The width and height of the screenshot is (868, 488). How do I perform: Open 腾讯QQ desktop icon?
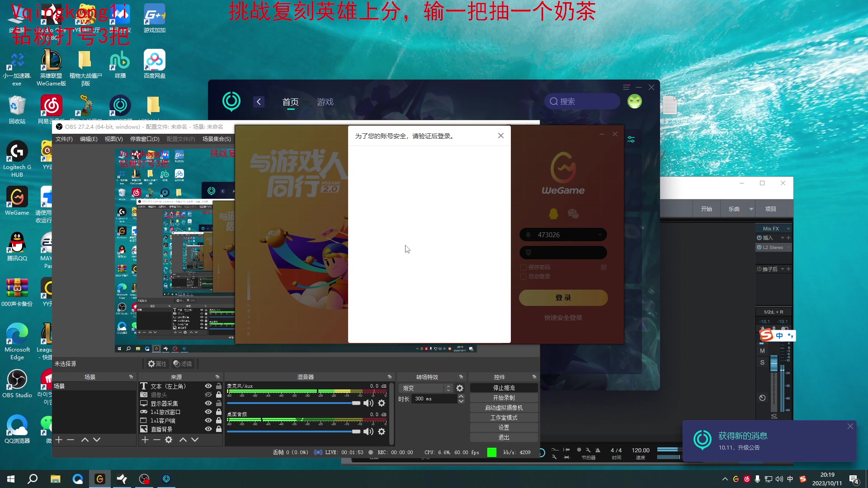[17, 247]
